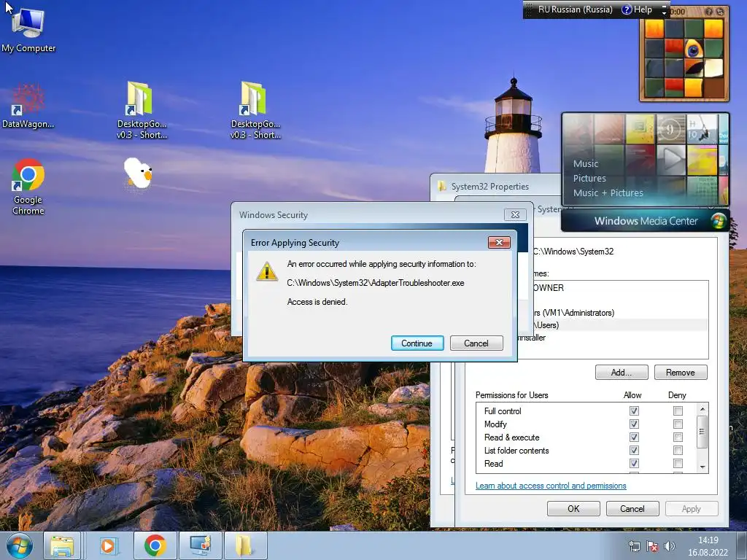Open Learn about access control link

pyautogui.click(x=551, y=486)
